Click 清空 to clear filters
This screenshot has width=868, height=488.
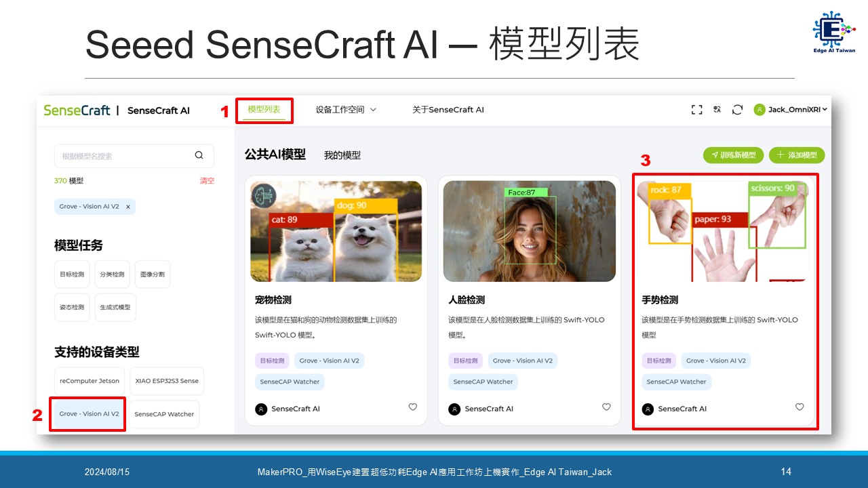[207, 181]
